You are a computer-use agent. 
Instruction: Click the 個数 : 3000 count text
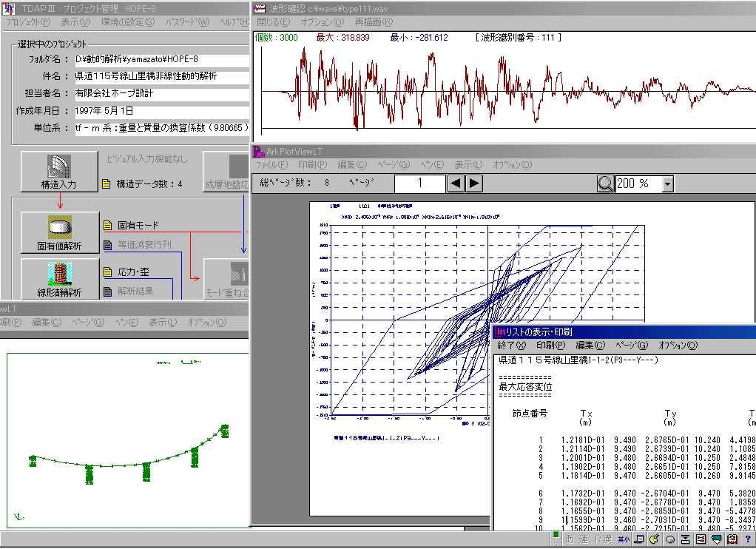point(276,38)
